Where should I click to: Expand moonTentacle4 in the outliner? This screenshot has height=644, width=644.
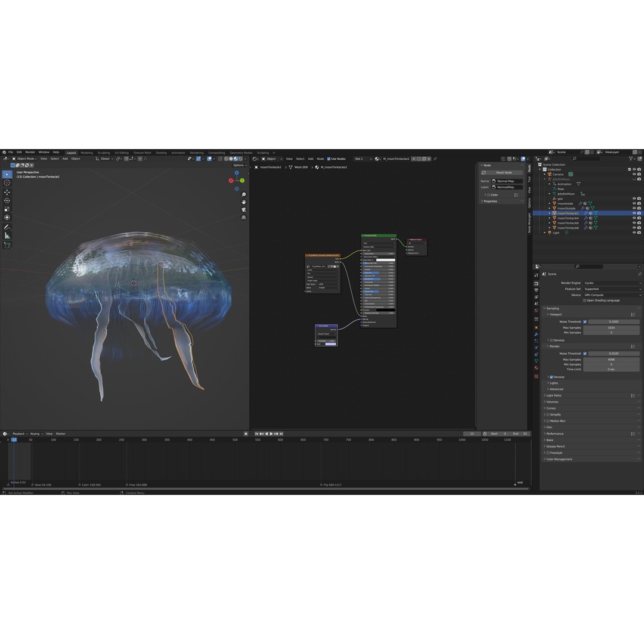coord(550,218)
